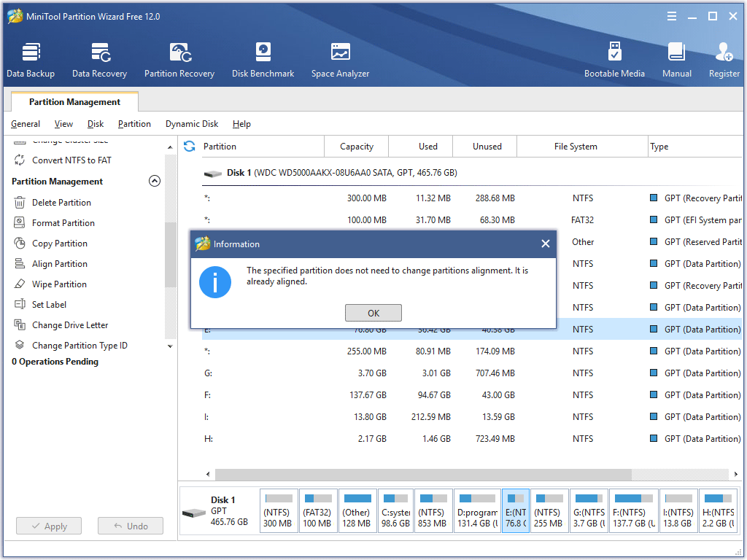Click the Undo button

pos(131,526)
